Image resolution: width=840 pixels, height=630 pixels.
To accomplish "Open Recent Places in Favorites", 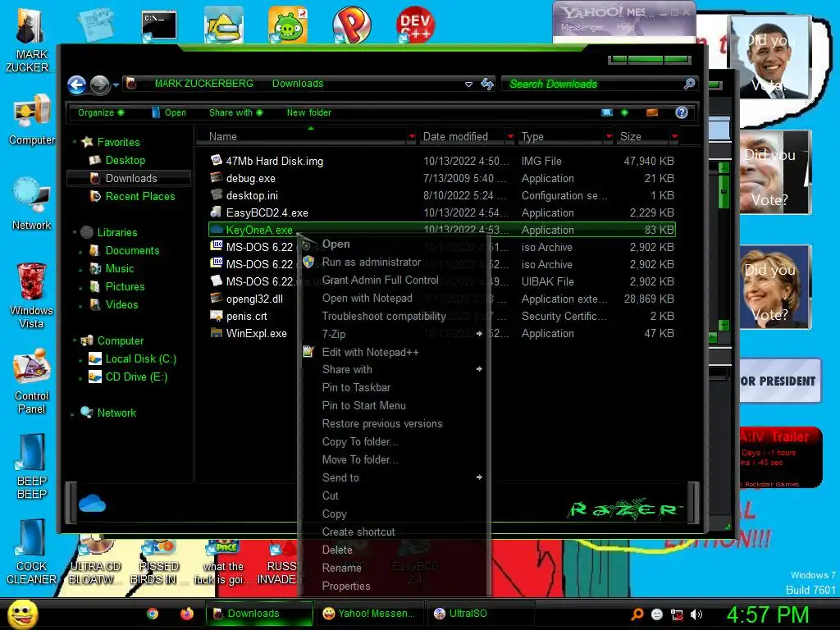I will tap(139, 197).
